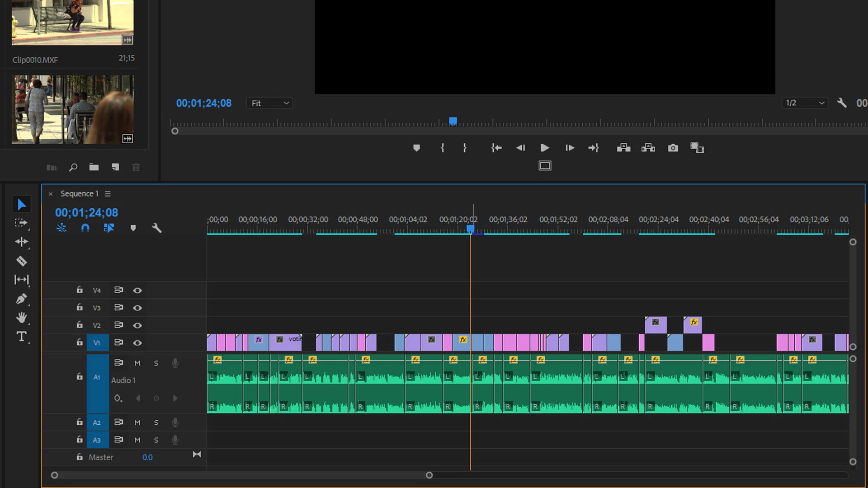Select the Clip0010.MXF thumbnail

[72, 23]
